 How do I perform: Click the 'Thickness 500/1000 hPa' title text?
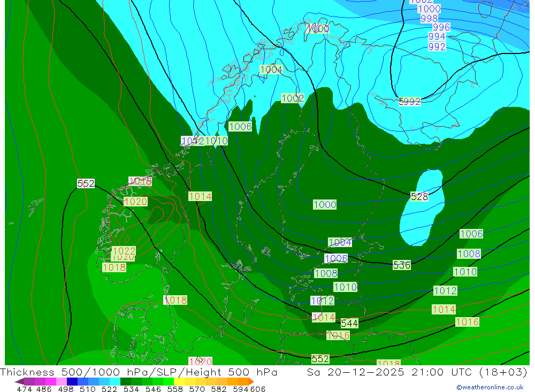[x=75, y=372]
